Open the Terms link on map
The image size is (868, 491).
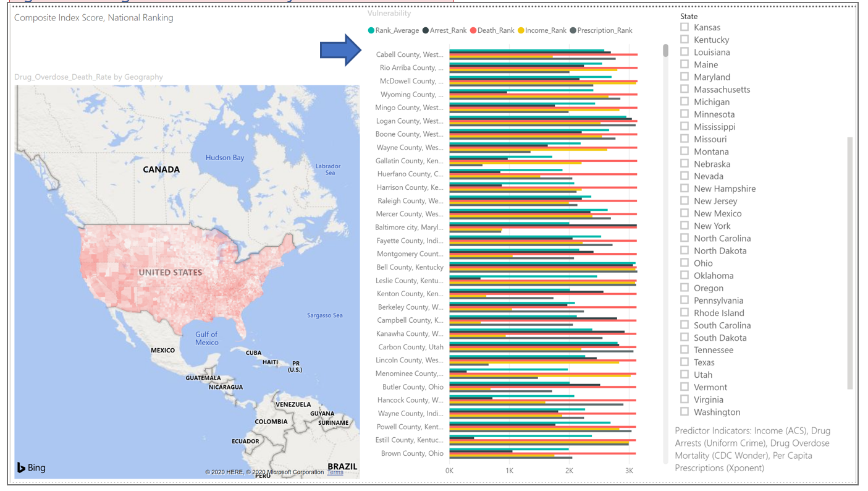[x=335, y=472]
